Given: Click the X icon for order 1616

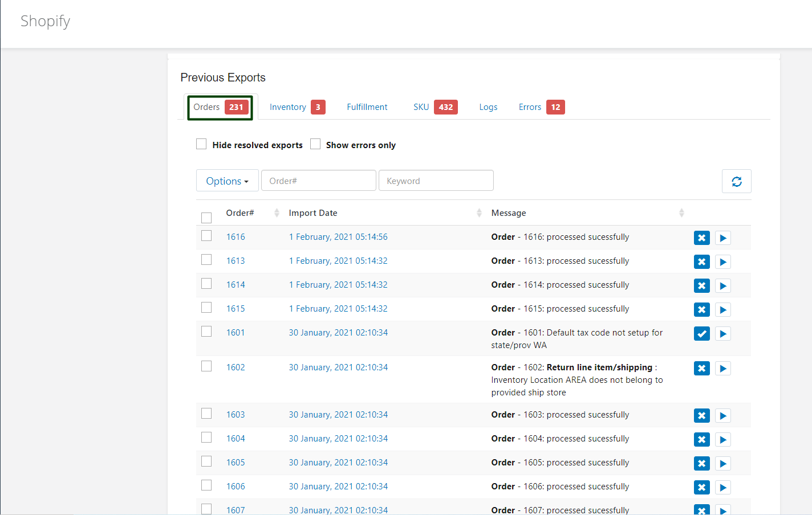Looking at the screenshot, I should 701,238.
